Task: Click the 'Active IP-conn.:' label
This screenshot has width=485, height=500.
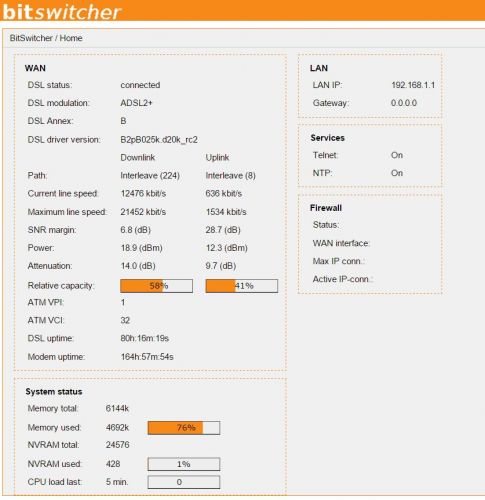Action: pos(342,279)
